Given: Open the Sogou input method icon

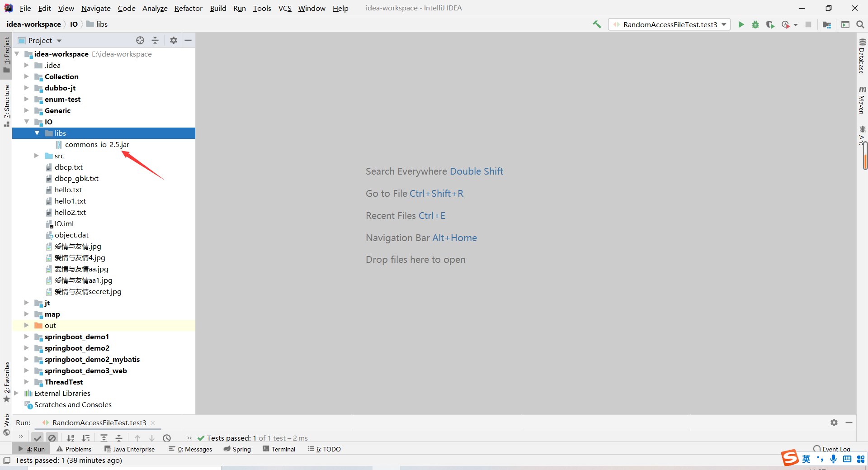Looking at the screenshot, I should click(790, 458).
